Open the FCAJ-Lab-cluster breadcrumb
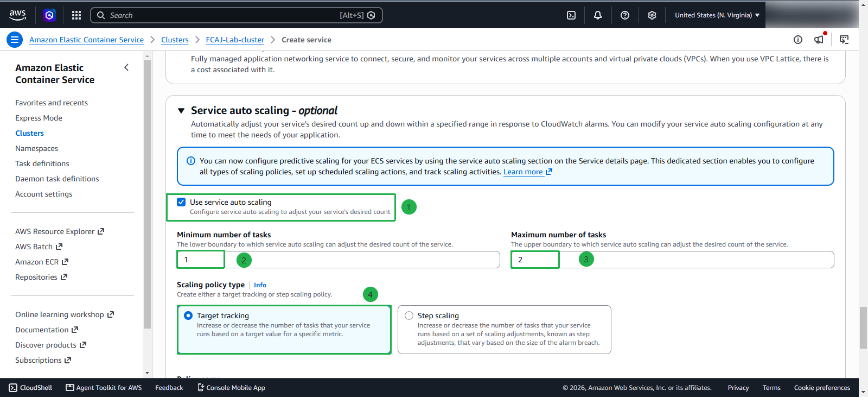 pos(235,40)
